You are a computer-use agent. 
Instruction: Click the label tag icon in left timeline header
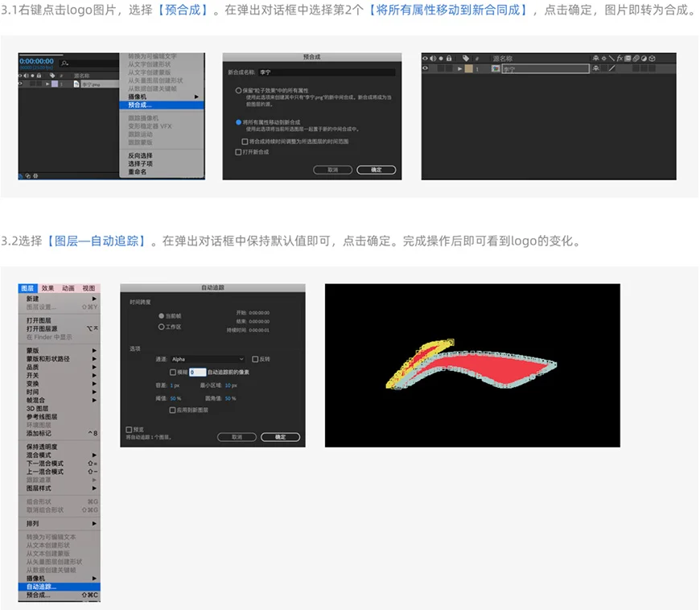point(52,76)
